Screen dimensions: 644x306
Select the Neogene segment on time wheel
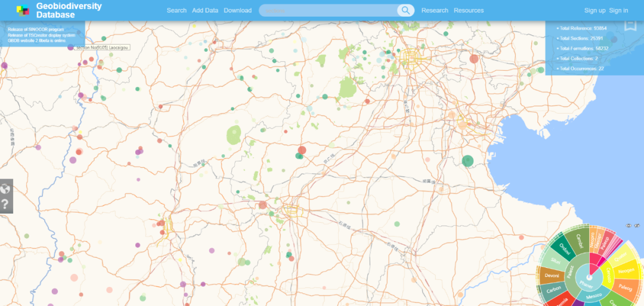[626, 270]
